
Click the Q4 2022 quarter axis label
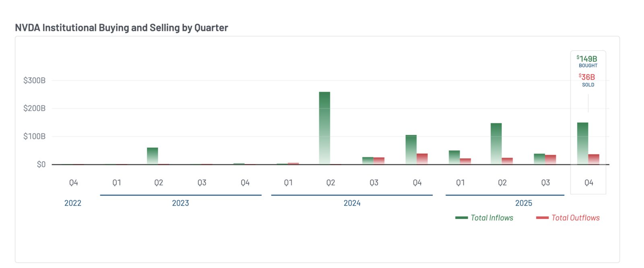click(x=73, y=183)
